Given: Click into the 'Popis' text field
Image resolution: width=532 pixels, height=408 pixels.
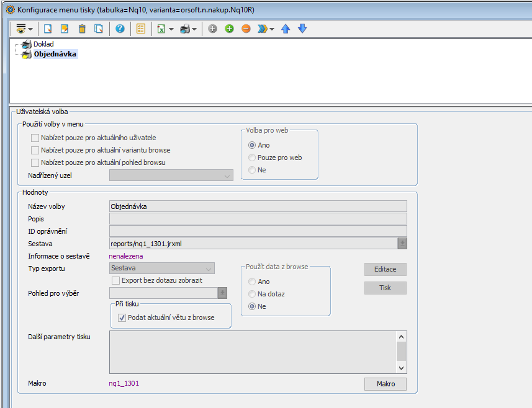Looking at the screenshot, I should click(258, 219).
